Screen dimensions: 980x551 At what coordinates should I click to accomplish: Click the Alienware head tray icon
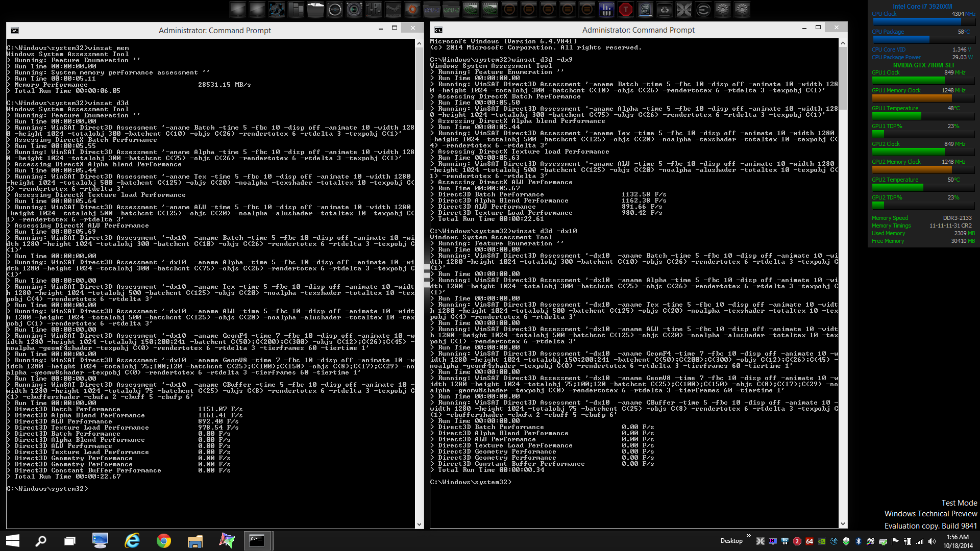[846, 541]
